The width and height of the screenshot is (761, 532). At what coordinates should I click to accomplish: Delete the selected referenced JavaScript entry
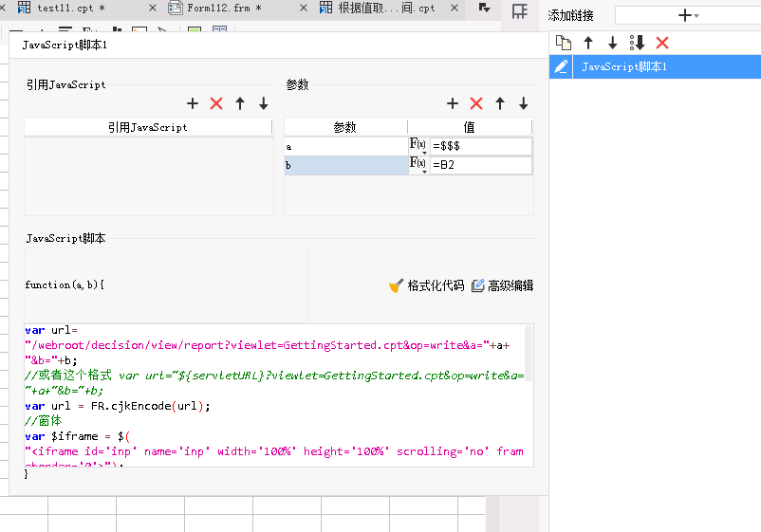click(216, 103)
